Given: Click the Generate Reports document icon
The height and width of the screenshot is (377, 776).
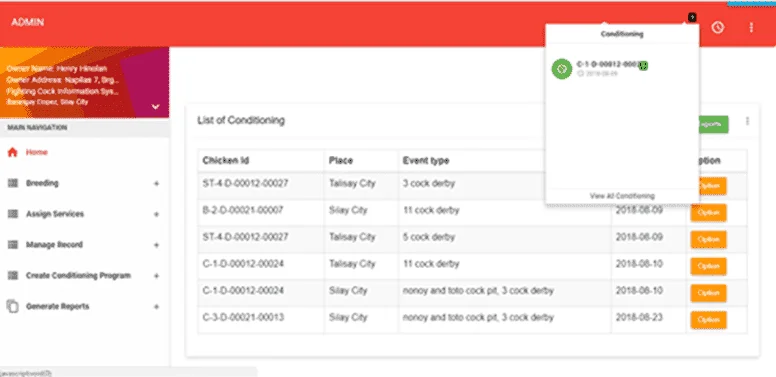Looking at the screenshot, I should pos(12,306).
